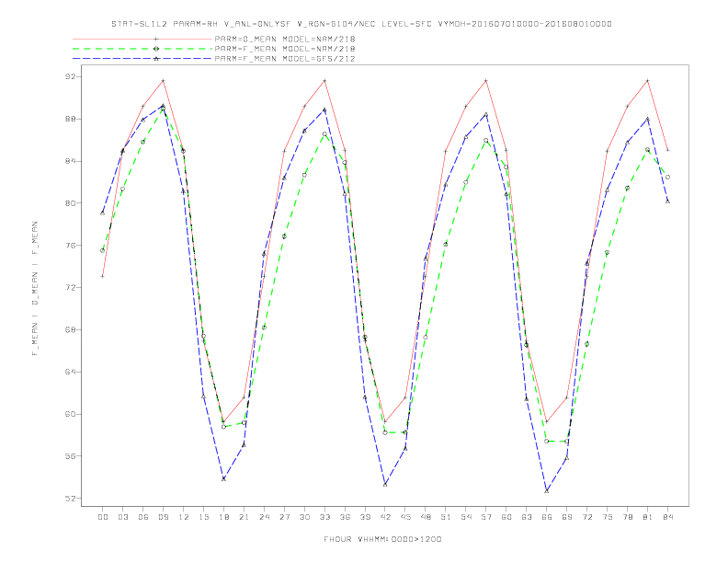
Task: Click x-axis tick label 27
Action: [x=284, y=517]
